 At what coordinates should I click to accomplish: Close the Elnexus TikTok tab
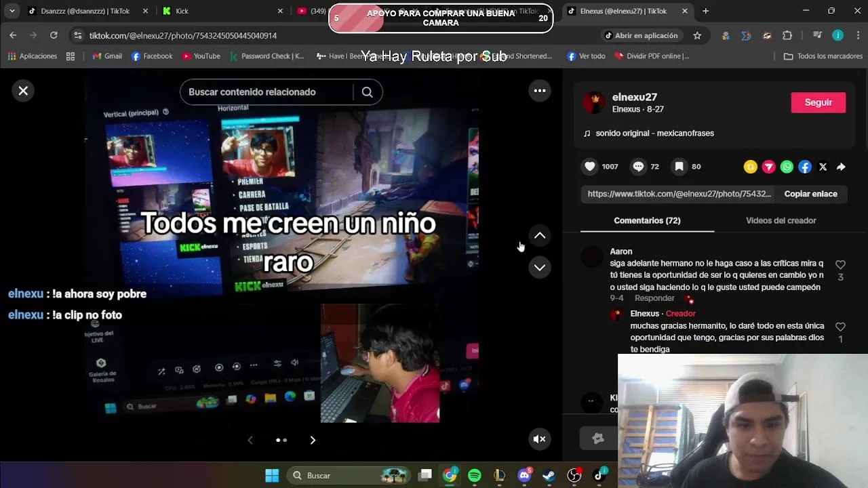685,11
